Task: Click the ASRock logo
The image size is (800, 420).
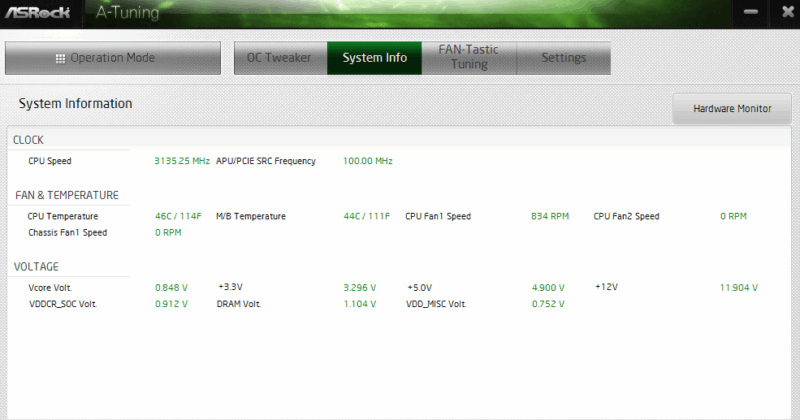Action: [x=37, y=12]
